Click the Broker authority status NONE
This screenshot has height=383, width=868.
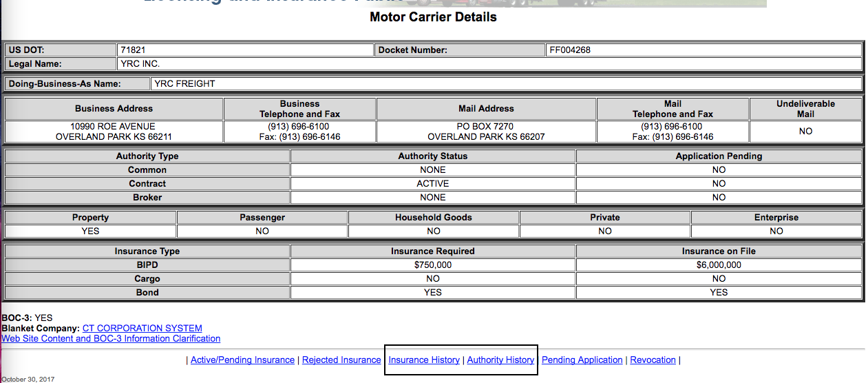point(433,198)
